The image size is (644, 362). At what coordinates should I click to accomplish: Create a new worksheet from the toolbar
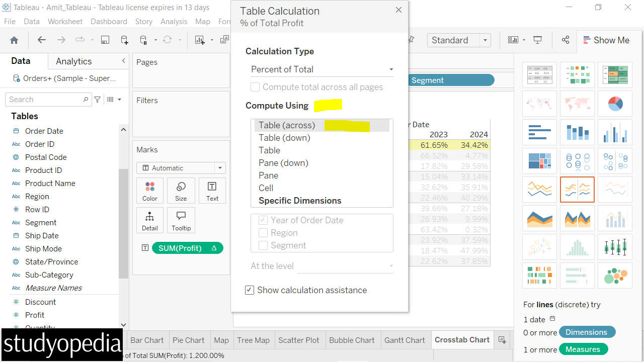click(200, 40)
